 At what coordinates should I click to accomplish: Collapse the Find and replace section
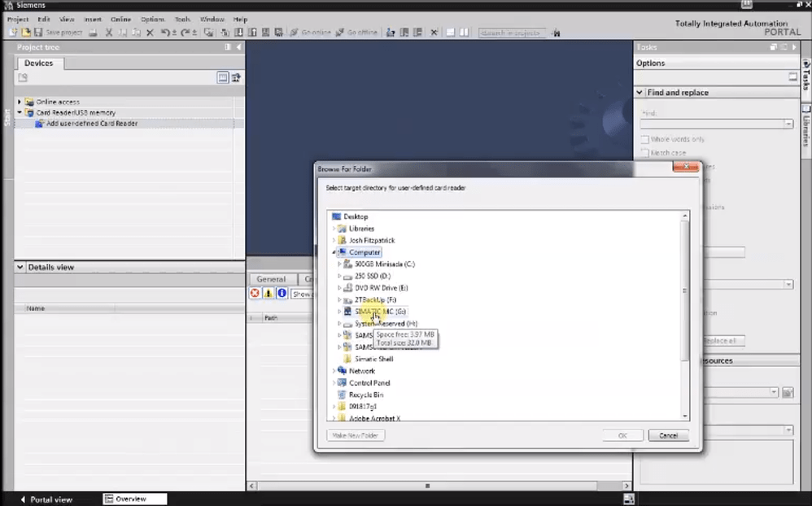pos(640,92)
